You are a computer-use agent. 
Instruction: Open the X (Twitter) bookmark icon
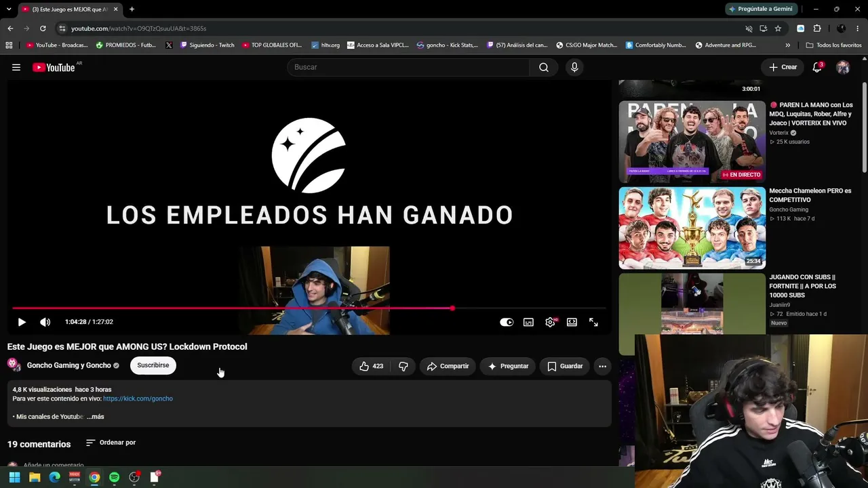(169, 45)
